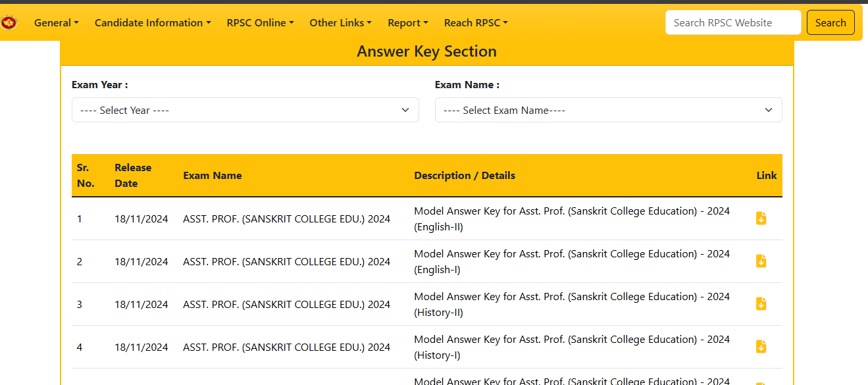Click the download icon for Sr. No. 3 entry
The height and width of the screenshot is (385, 868).
pos(761,303)
